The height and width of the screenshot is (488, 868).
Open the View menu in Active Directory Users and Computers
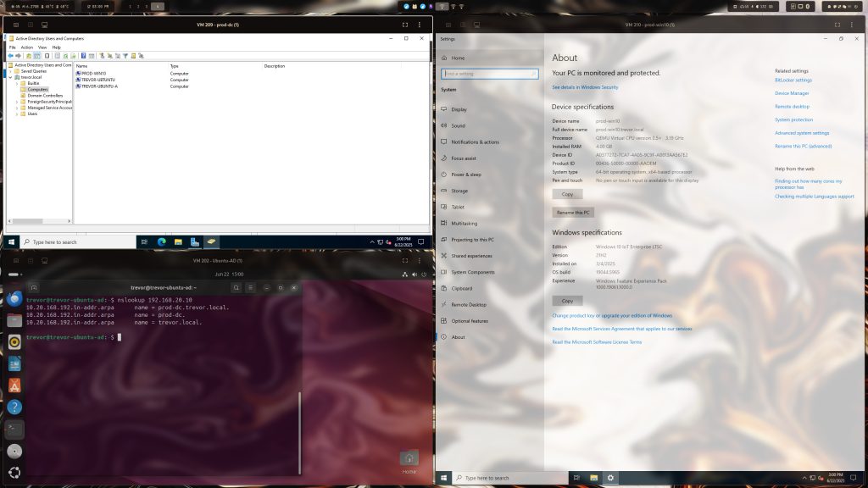(x=42, y=47)
